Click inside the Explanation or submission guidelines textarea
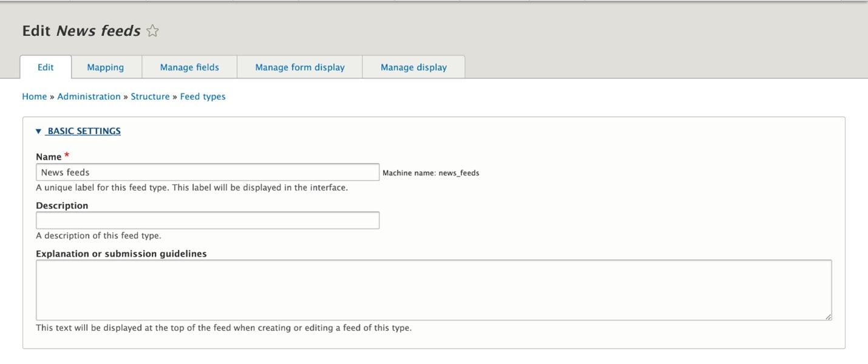This screenshot has width=868, height=364. click(x=433, y=290)
